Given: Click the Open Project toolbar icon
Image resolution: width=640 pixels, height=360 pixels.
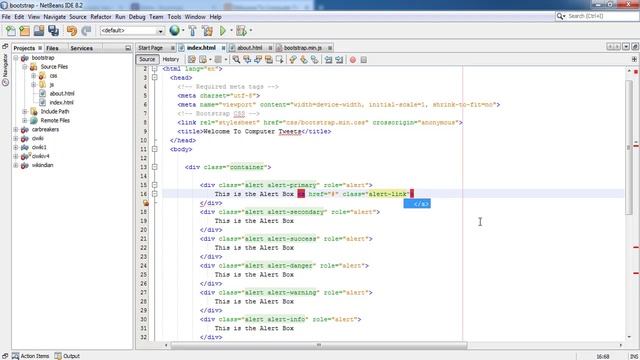Looking at the screenshot, I should 39,31.
